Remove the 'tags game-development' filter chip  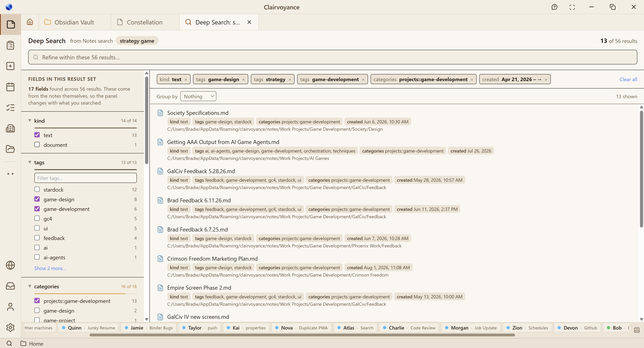(x=363, y=79)
